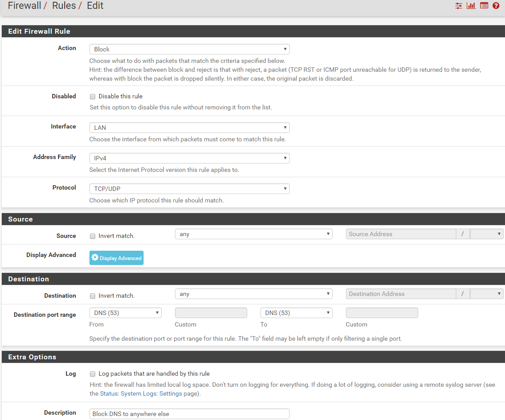Click the To Custom port field
This screenshot has width=505, height=420.
[382, 313]
